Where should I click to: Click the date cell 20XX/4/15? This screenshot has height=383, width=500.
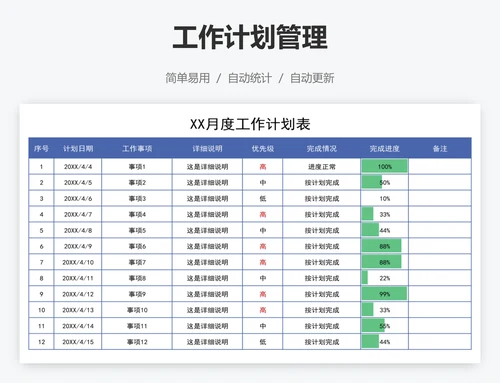coord(78,342)
